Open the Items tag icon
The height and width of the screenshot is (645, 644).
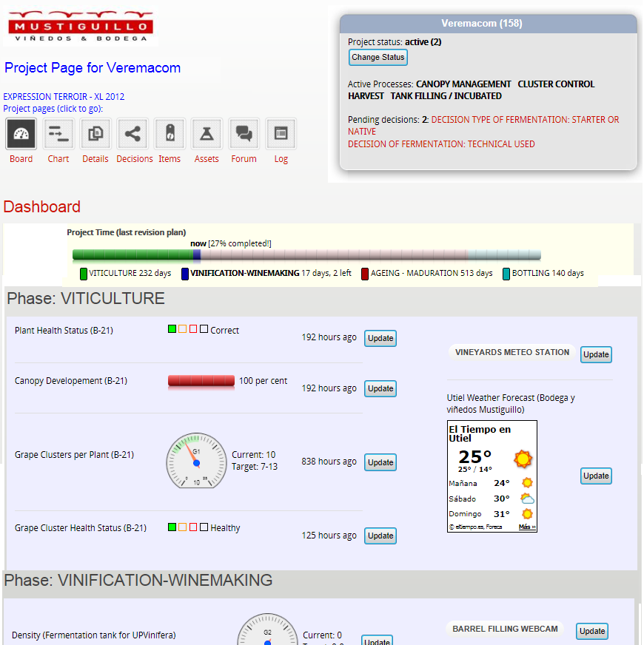click(x=170, y=134)
